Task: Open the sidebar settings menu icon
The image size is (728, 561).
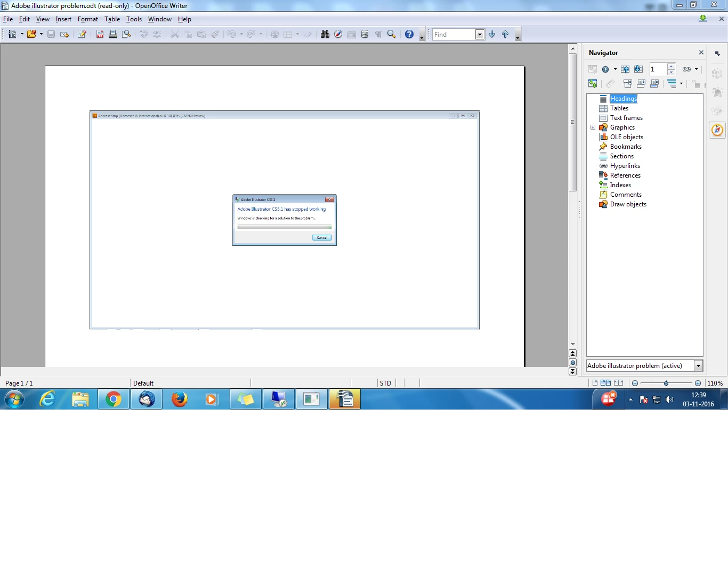Action: tap(717, 53)
